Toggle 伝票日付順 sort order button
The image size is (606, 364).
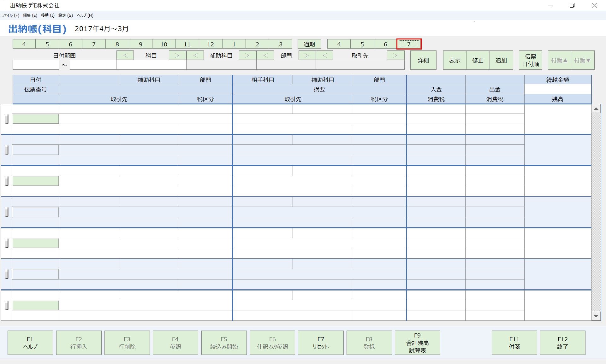pyautogui.click(x=530, y=60)
